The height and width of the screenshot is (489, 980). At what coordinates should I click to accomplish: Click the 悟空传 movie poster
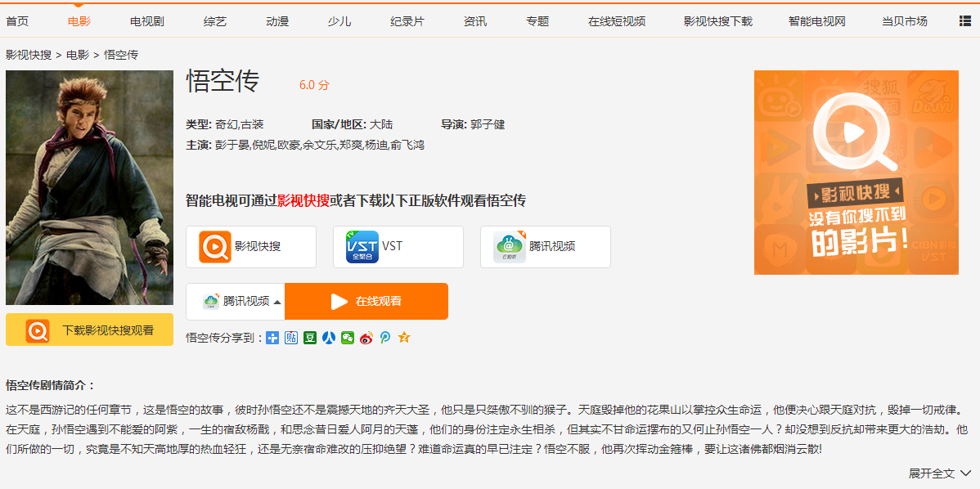(89, 187)
